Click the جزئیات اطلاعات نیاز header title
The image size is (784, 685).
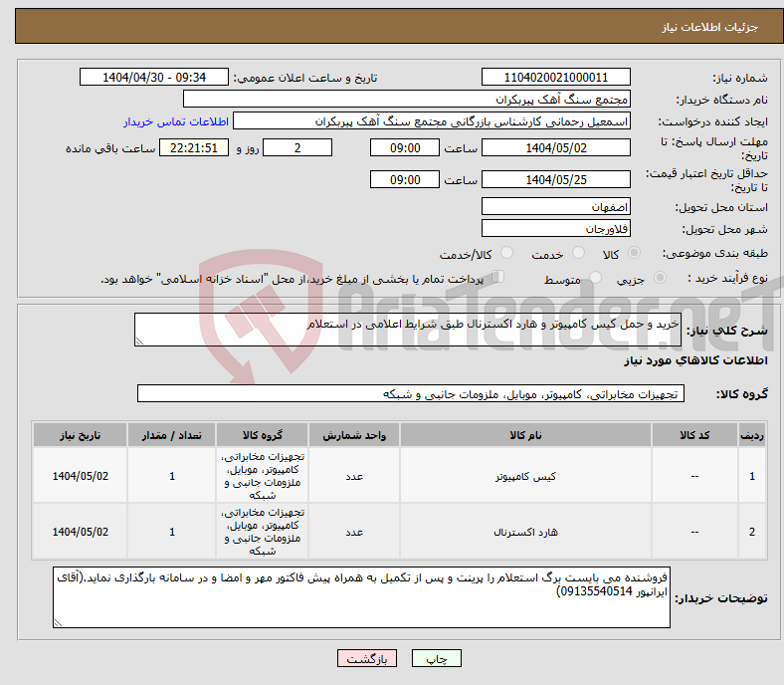coord(710,27)
